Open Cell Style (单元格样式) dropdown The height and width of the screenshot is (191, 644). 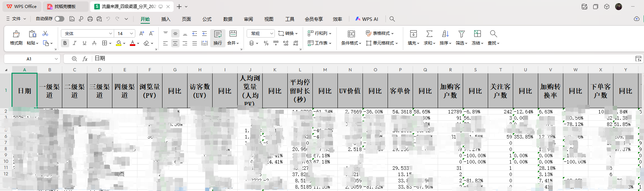(382, 43)
